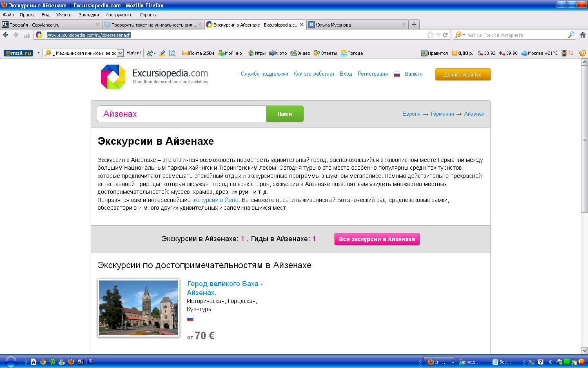Click the green Найти search button

click(x=285, y=114)
